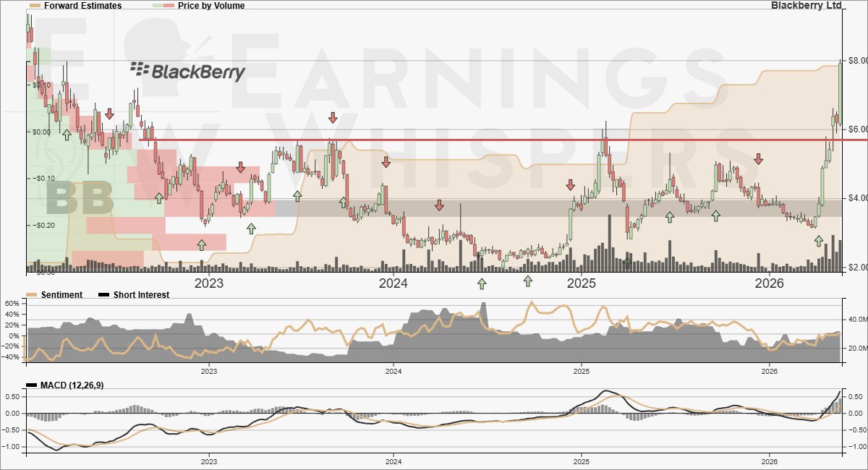The width and height of the screenshot is (868, 470).
Task: Click the green up arrow below the axis in mid-2024
Action: click(x=482, y=283)
